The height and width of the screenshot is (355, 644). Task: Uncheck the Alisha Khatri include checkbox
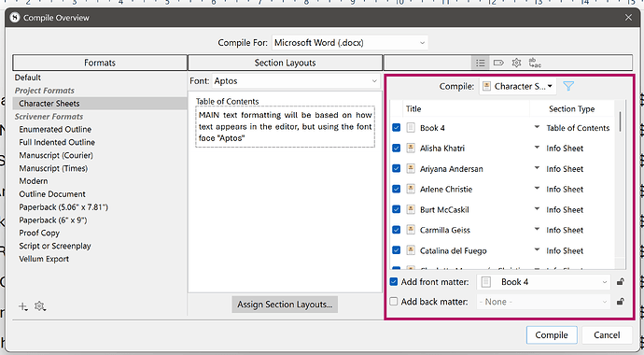coord(396,148)
